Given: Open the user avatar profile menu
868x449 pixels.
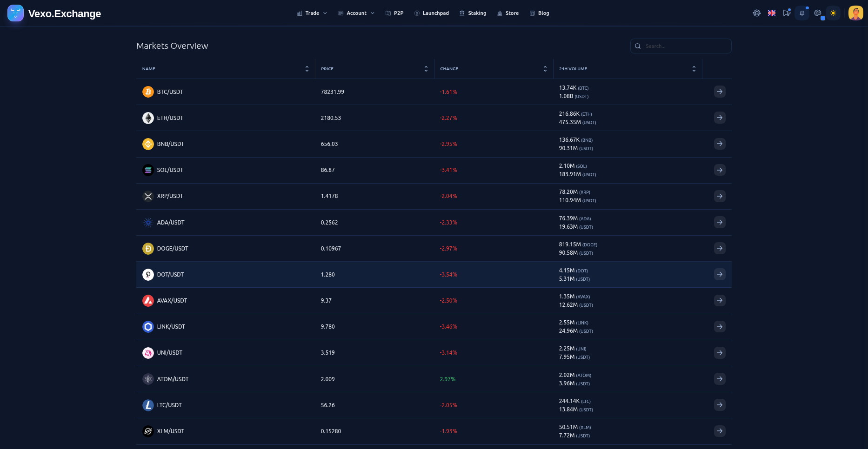Looking at the screenshot, I should point(856,13).
